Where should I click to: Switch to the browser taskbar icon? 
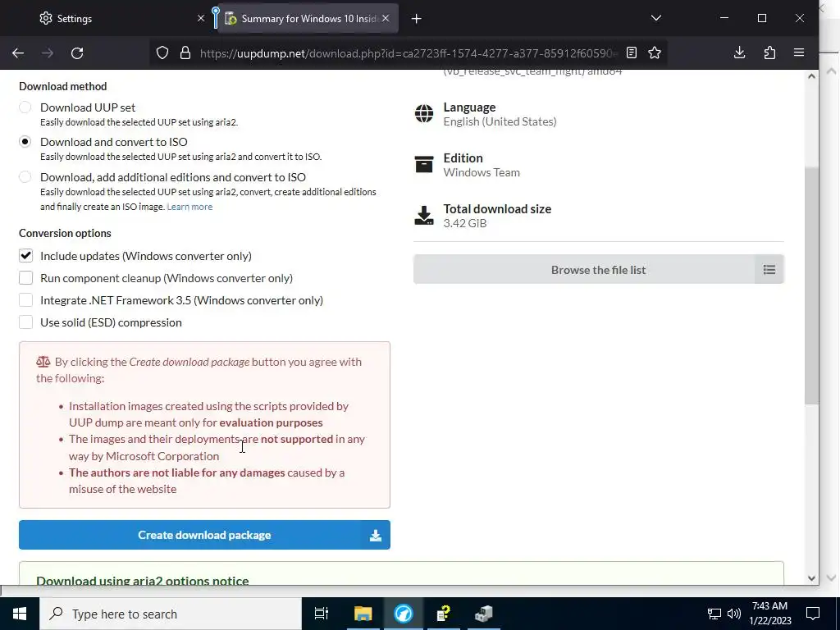coord(404,614)
